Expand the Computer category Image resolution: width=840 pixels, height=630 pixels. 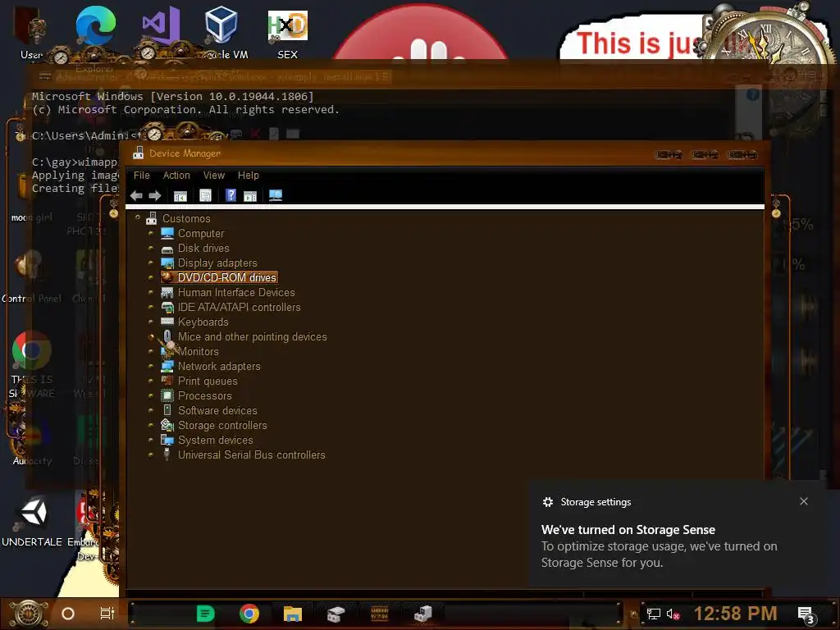coord(151,233)
